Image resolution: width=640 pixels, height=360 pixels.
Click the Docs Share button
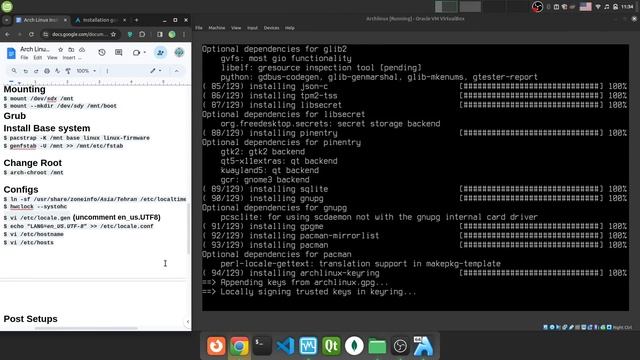160,53
